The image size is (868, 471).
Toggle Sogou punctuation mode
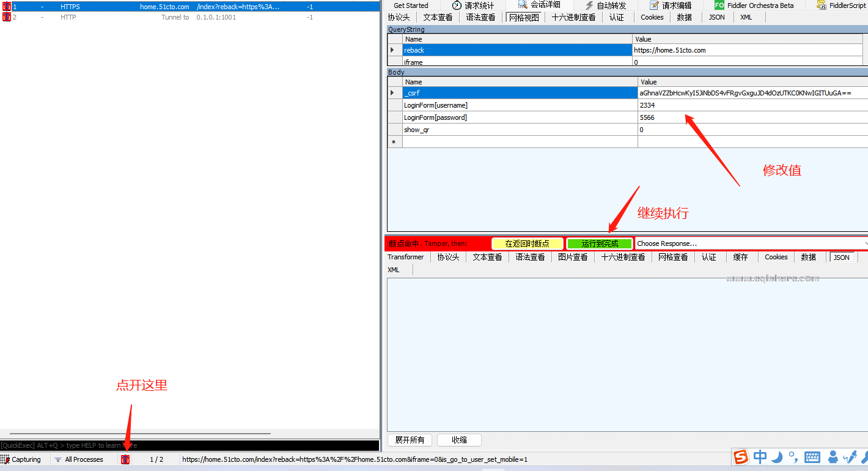tap(793, 457)
